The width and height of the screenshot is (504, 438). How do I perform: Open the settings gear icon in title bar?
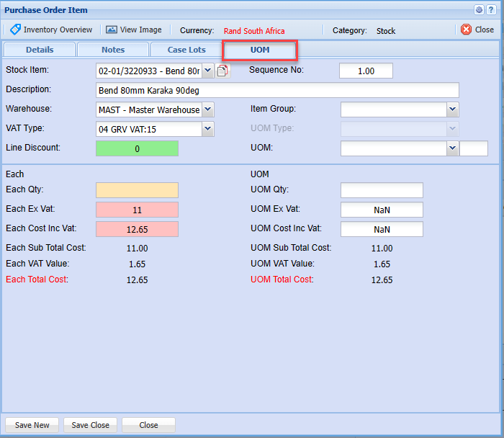[479, 9]
